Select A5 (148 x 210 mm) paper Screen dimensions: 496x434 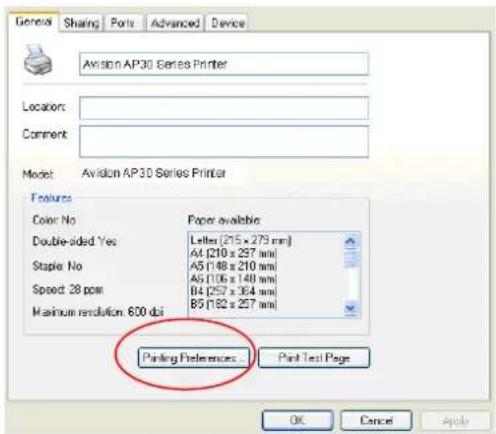[233, 266]
